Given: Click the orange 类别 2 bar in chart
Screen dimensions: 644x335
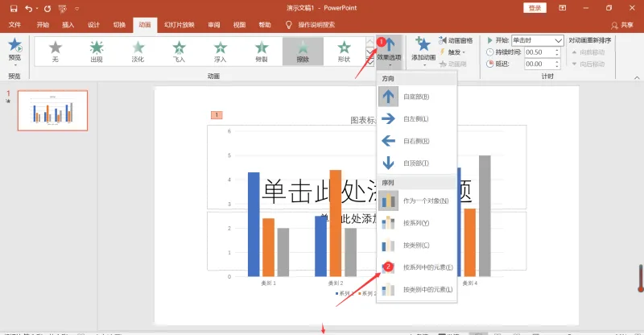Looking at the screenshot, I should point(336,223).
